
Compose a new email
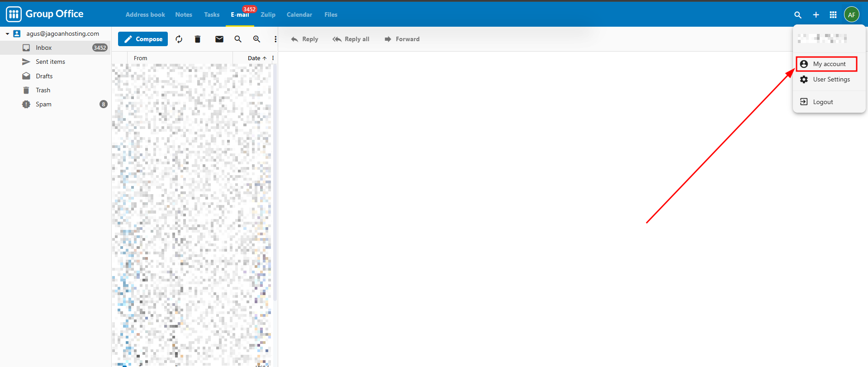click(143, 39)
